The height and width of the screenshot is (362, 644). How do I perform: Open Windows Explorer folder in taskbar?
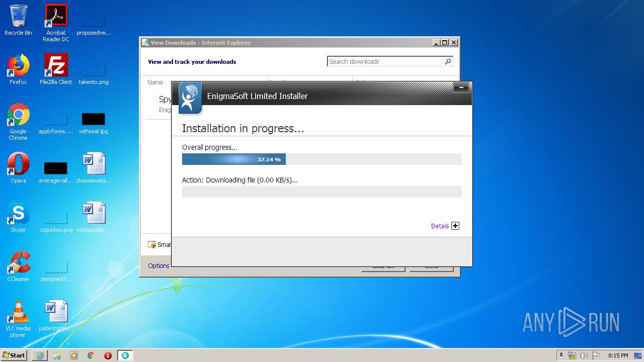point(57,355)
